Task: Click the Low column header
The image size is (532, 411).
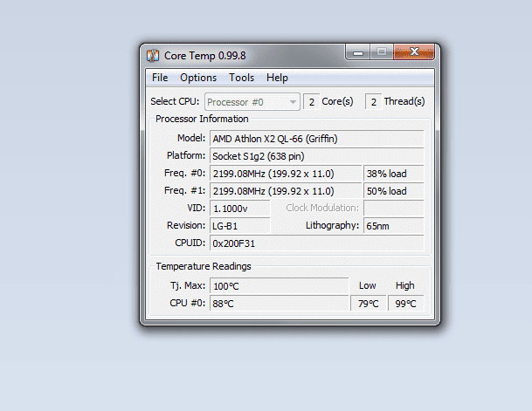Action: coord(368,285)
